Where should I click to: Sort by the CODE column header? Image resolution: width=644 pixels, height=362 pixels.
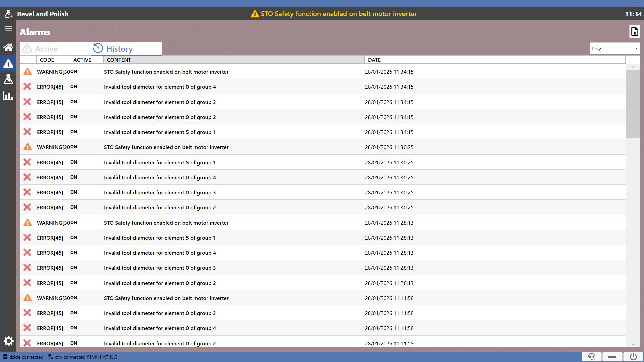point(53,60)
